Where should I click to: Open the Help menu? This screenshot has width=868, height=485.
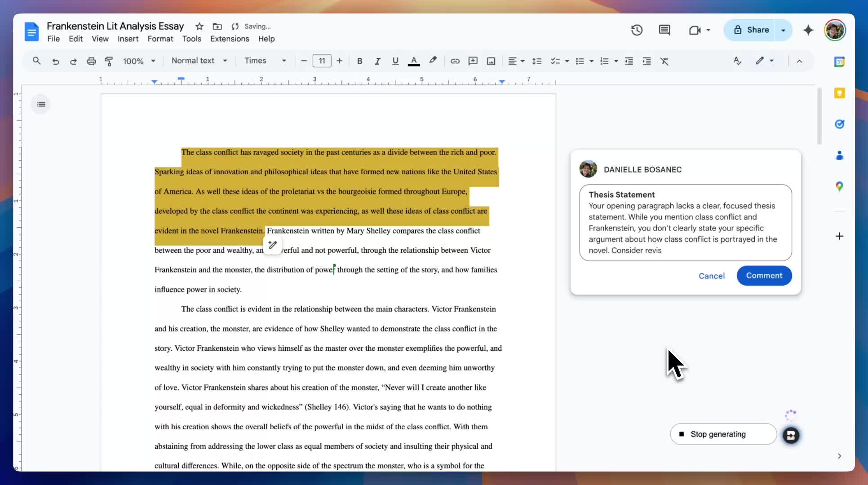266,39
